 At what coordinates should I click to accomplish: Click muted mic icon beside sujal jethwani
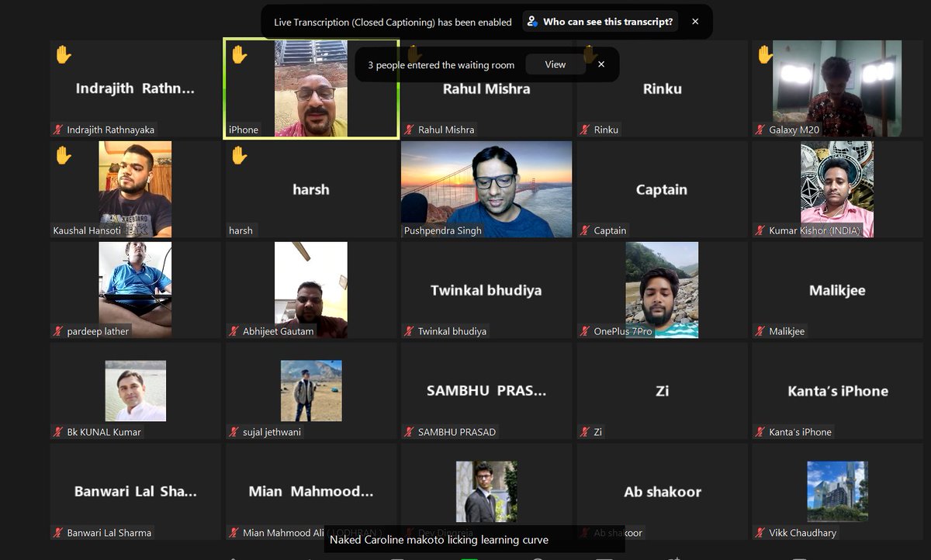[x=234, y=432]
